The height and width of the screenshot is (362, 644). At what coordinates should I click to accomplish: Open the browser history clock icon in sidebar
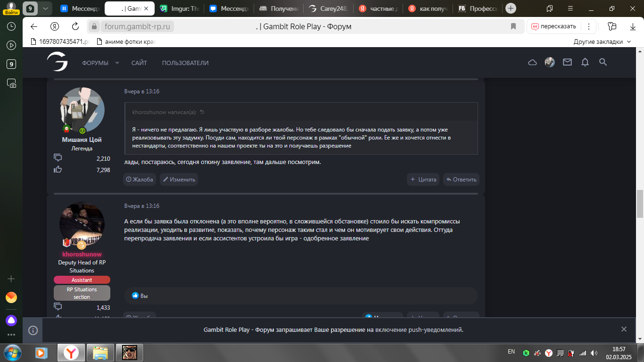pos(11,26)
